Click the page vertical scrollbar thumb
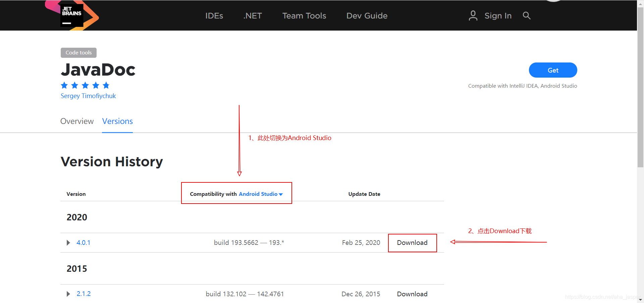The image size is (644, 303). point(640,87)
